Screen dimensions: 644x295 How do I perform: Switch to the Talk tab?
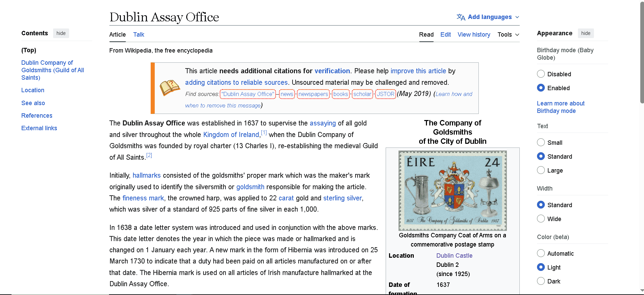point(138,35)
